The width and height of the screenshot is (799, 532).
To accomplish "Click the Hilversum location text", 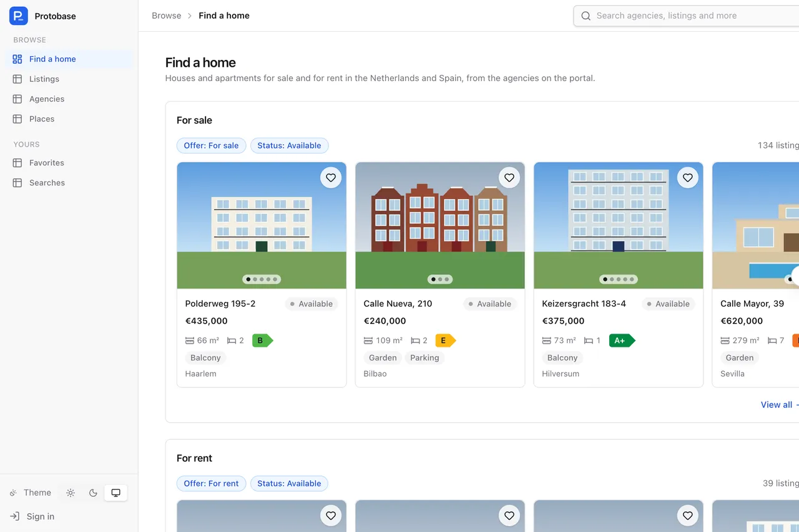I will click(561, 374).
